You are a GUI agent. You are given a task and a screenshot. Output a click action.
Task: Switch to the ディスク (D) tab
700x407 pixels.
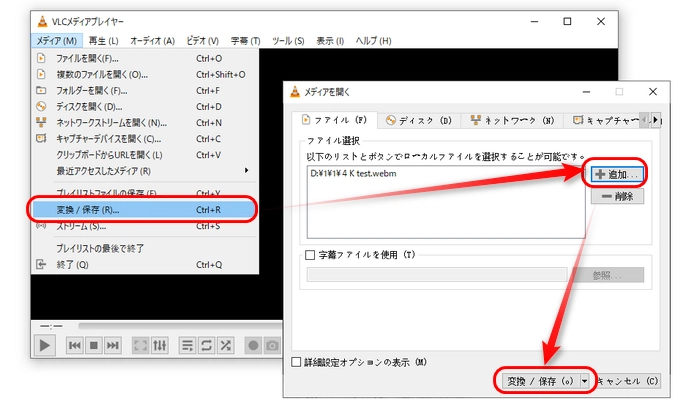[418, 121]
